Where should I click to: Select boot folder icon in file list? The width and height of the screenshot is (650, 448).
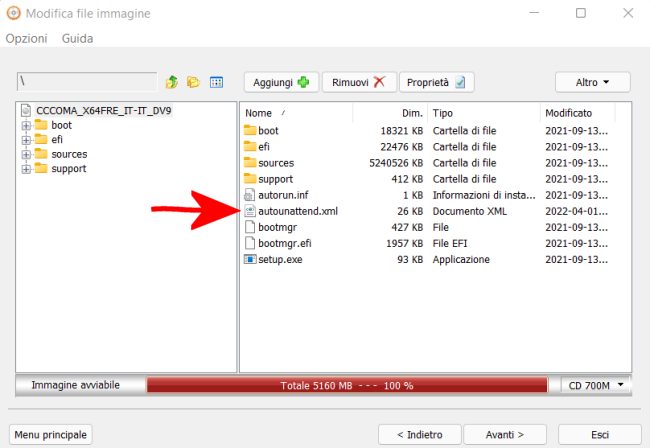click(250, 130)
